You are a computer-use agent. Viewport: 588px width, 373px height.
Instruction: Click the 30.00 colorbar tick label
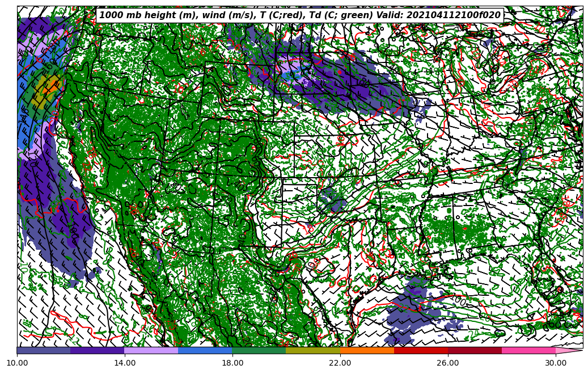(x=556, y=362)
